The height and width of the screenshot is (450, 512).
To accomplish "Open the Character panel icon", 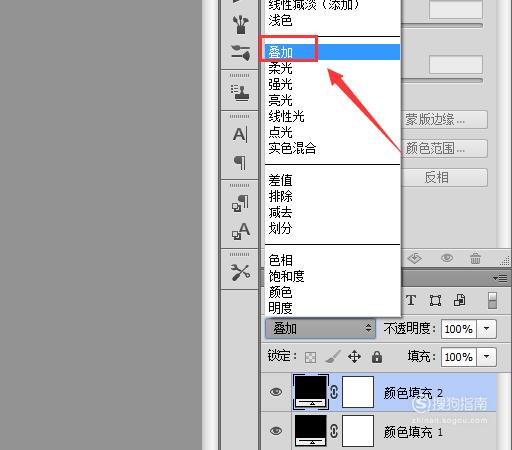I will 240,135.
